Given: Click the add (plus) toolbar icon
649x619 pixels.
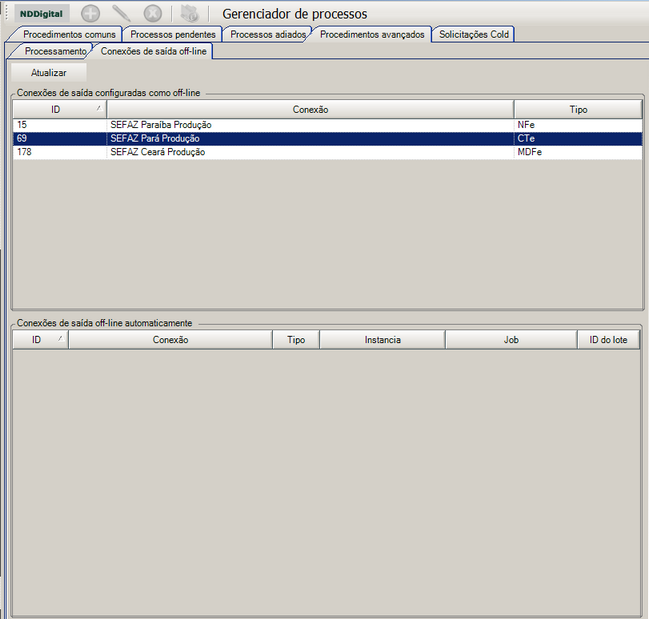Looking at the screenshot, I should pos(90,14).
